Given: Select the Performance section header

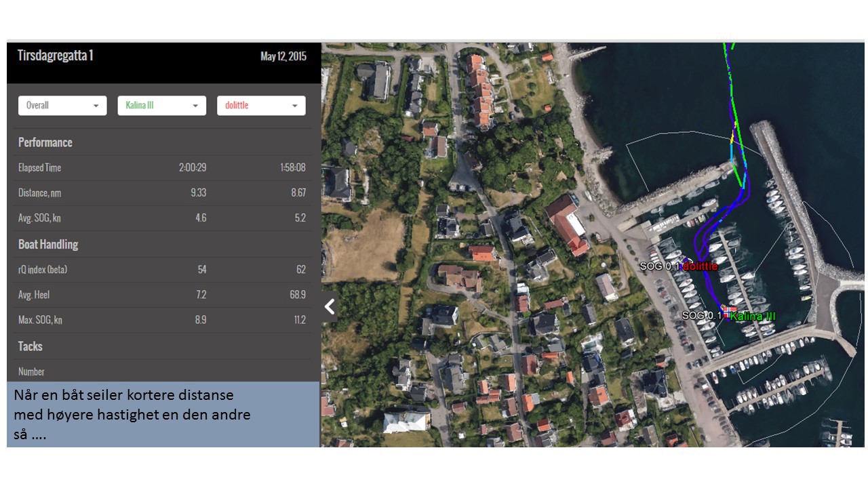Looking at the screenshot, I should (45, 142).
